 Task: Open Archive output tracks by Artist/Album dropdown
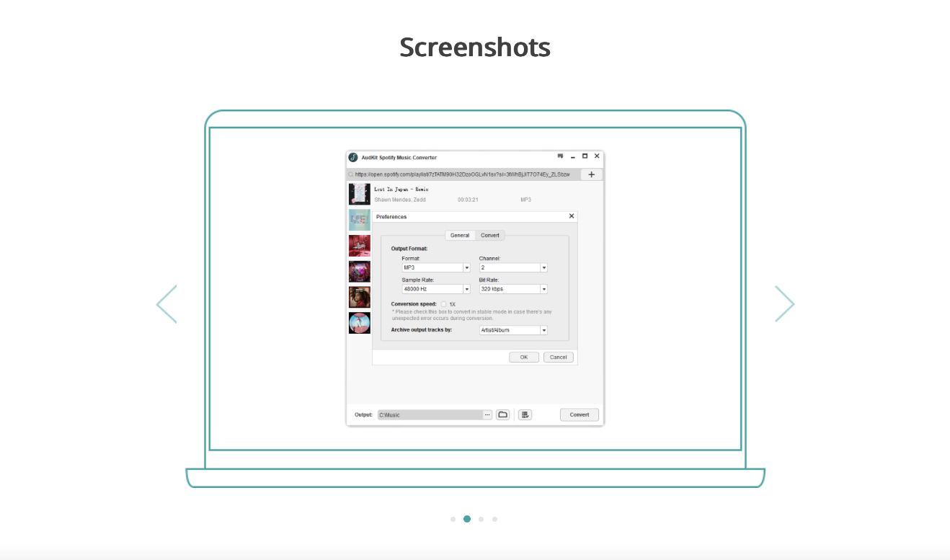point(513,330)
